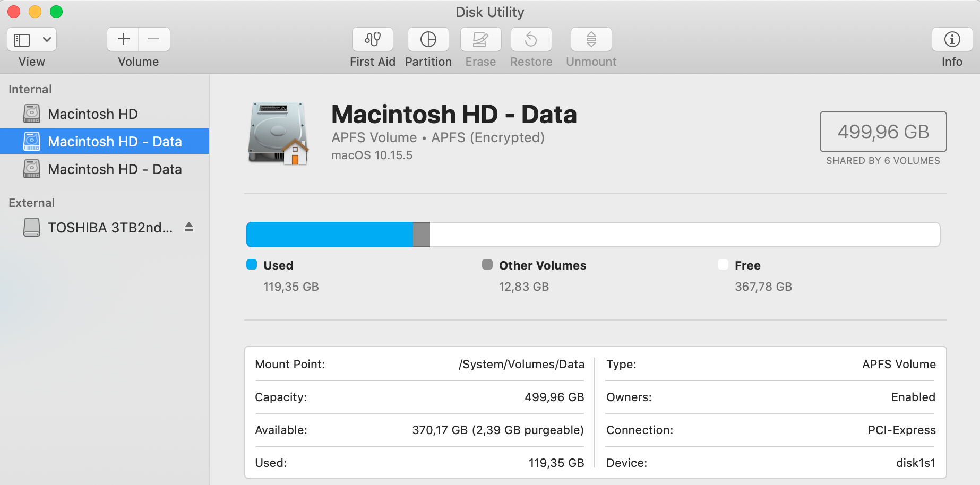Click the disk1s1 device identifier
This screenshot has width=980, height=485.
click(916, 463)
